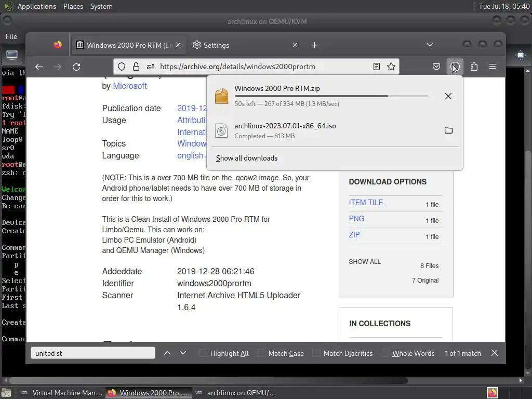Click fullscreen icon in QEMU window

[x=521, y=55]
